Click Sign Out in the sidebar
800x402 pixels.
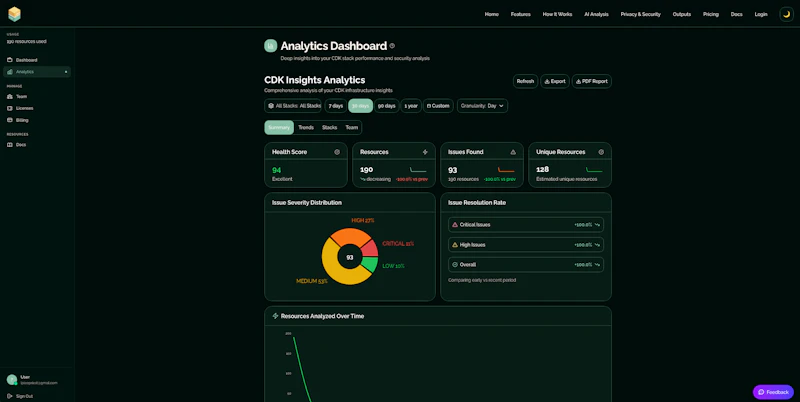20,396
